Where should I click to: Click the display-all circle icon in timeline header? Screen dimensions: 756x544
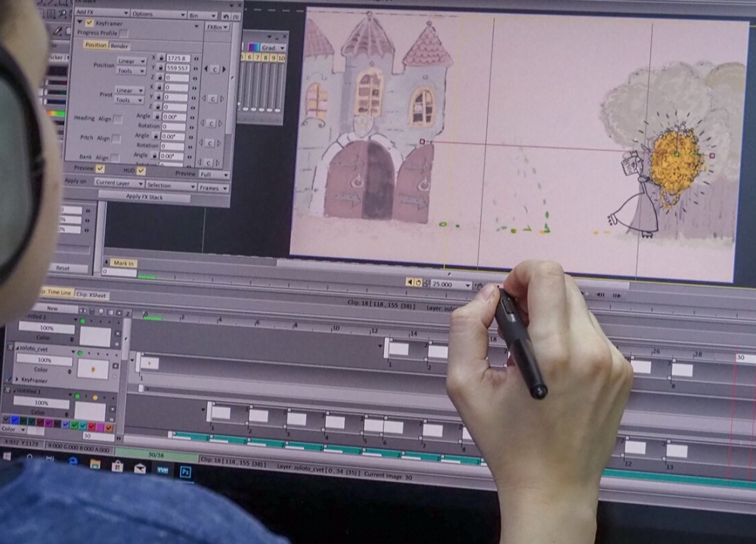[101, 312]
